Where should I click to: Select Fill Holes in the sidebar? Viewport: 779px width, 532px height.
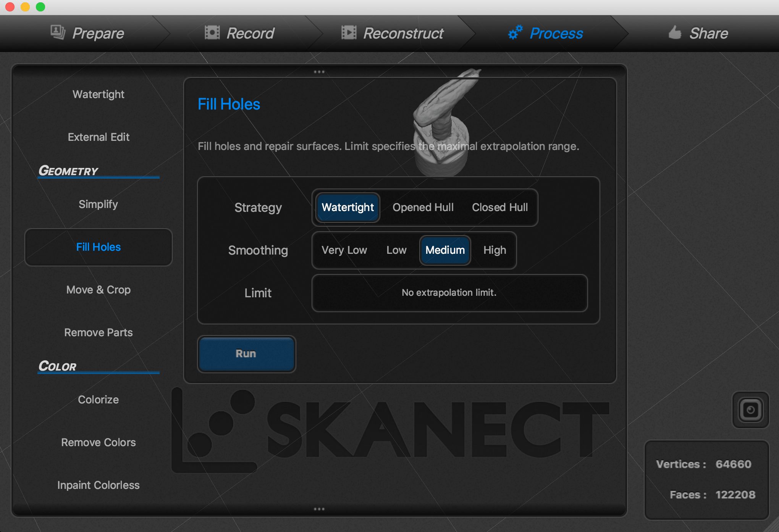click(x=99, y=247)
